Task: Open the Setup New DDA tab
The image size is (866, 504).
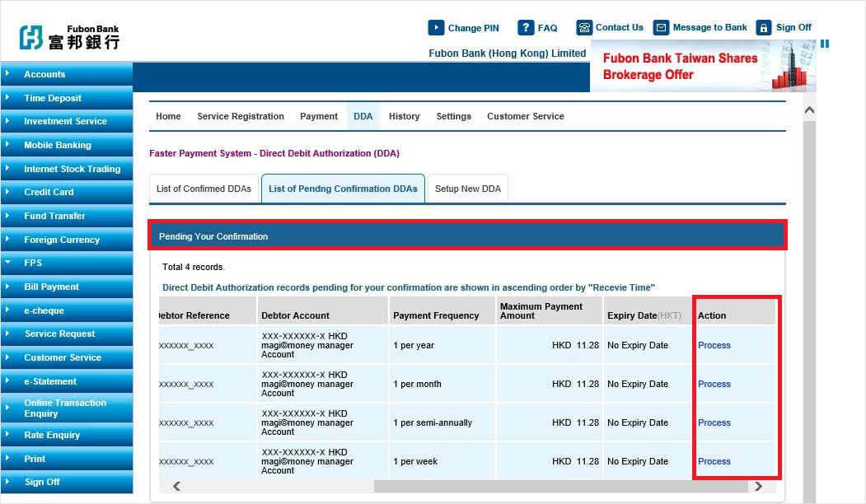Action: 468,189
